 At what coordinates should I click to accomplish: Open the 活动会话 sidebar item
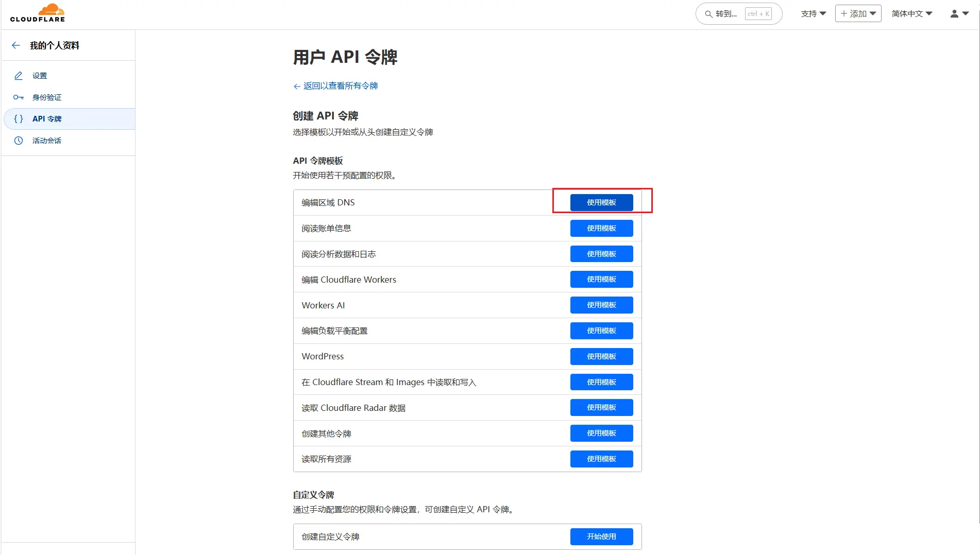pos(69,141)
